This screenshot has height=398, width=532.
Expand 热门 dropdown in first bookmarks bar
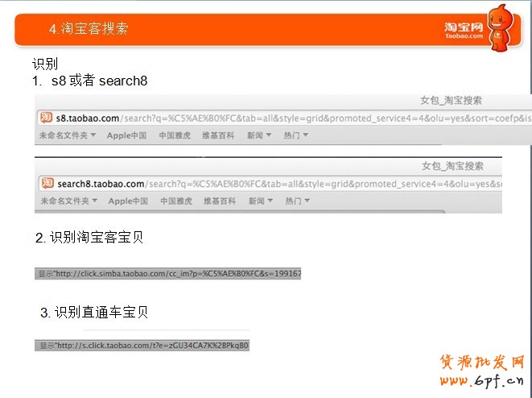tap(296, 135)
